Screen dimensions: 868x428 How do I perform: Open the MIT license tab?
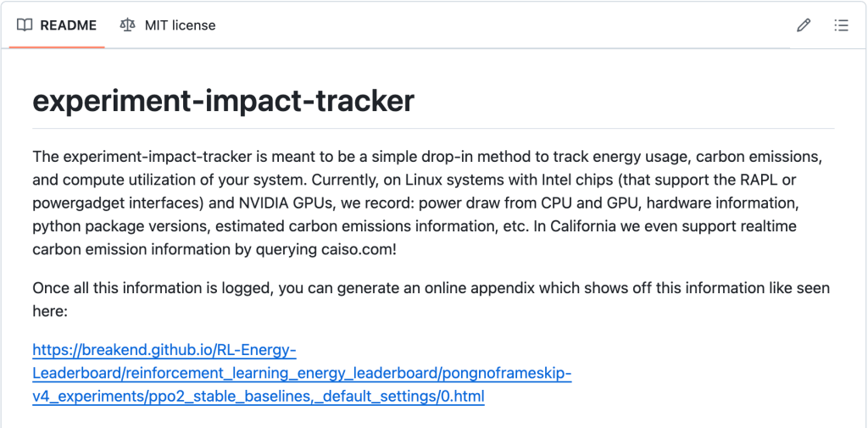[x=180, y=25]
